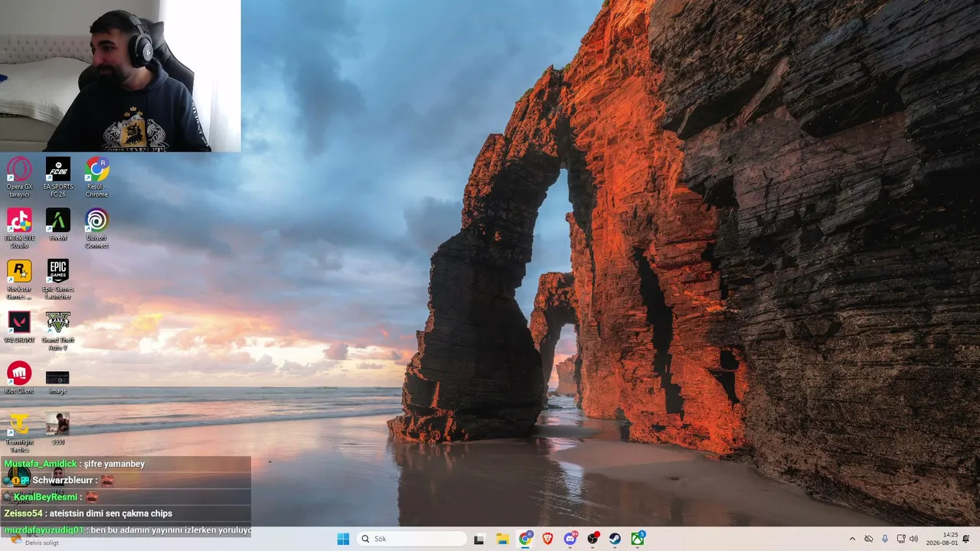This screenshot has width=980, height=551.
Task: Open the Windows Start menu
Action: 343,539
